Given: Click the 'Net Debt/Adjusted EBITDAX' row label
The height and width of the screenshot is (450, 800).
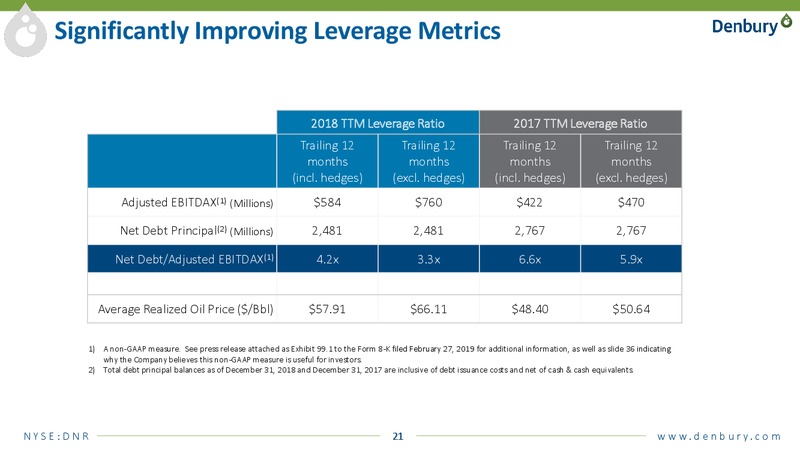Looking at the screenshot, I should [x=194, y=259].
